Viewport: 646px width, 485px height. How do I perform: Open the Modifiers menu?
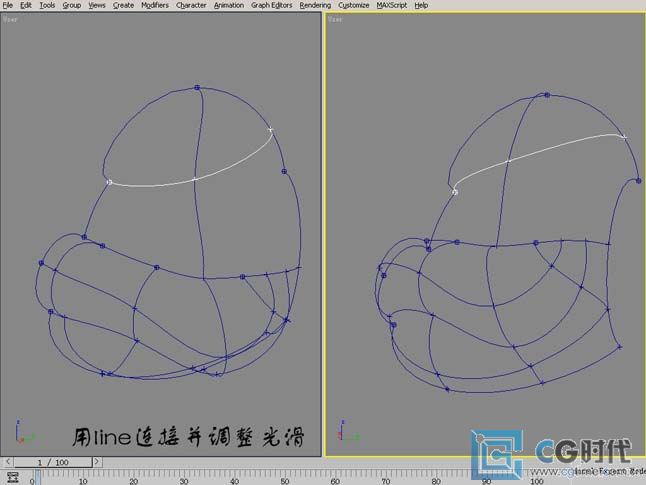point(155,5)
